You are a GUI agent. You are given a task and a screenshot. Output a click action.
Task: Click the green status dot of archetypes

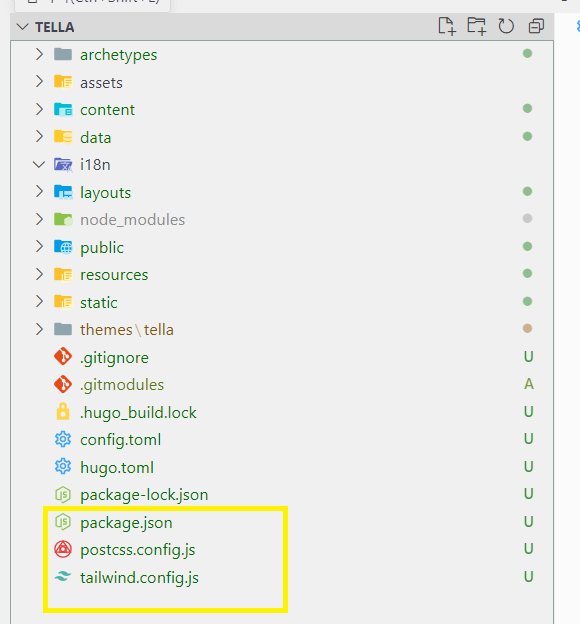coord(527,53)
